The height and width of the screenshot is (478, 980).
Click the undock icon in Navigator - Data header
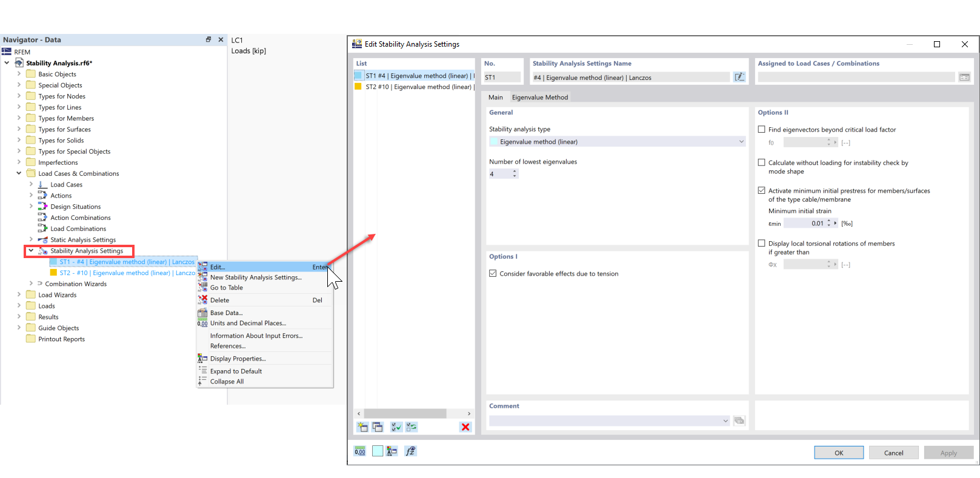(x=208, y=39)
